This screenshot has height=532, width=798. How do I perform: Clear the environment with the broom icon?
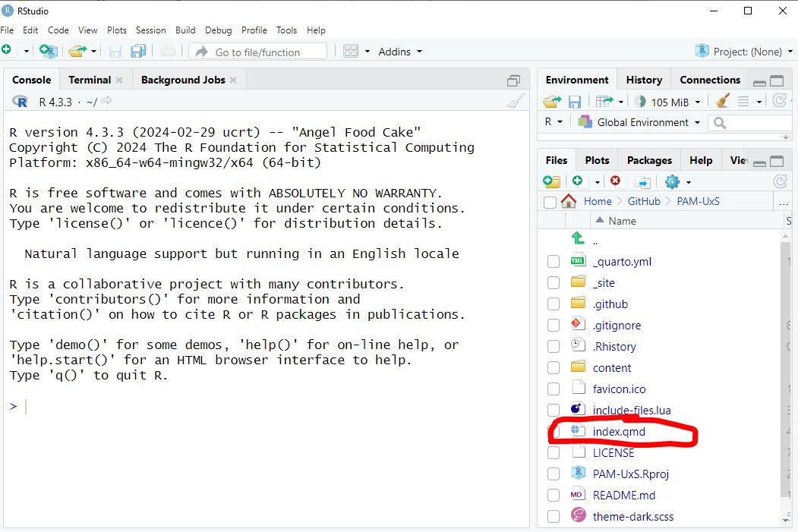click(x=722, y=101)
